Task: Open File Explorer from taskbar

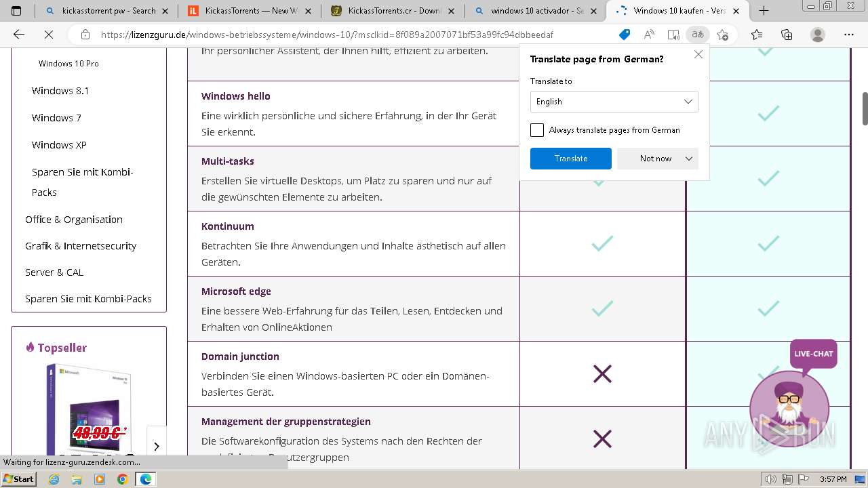Action: [77, 479]
